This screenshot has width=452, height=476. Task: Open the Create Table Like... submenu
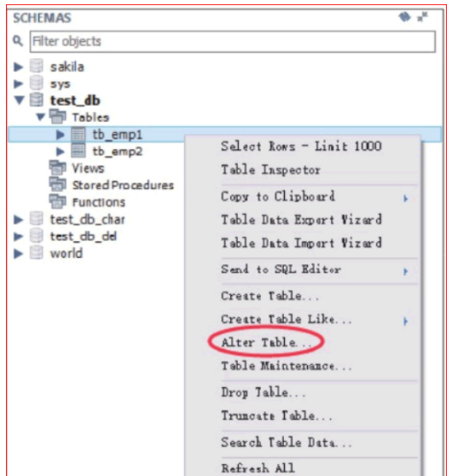click(287, 319)
